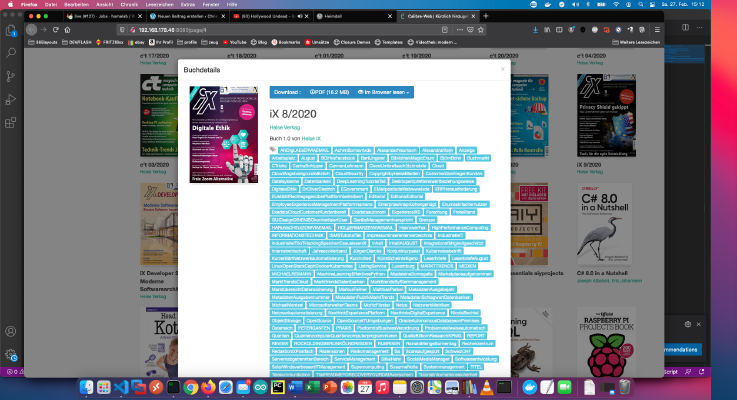Image resolution: width=737 pixels, height=400 pixels.
Task: Toggle reader view icon in address bar
Action: (x=445, y=30)
